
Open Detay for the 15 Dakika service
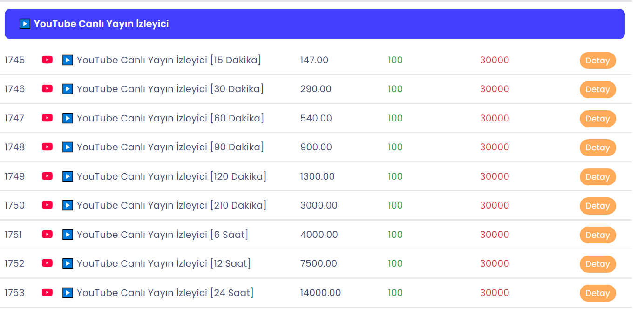pos(597,61)
